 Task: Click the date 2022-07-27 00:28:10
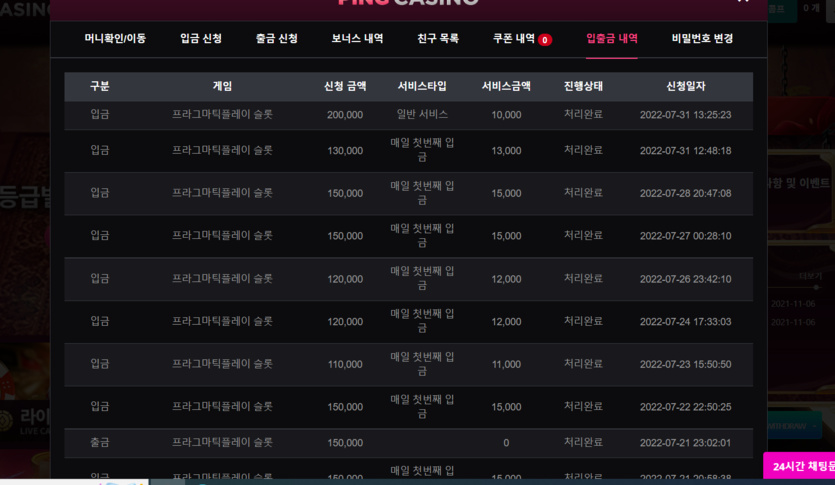click(685, 236)
